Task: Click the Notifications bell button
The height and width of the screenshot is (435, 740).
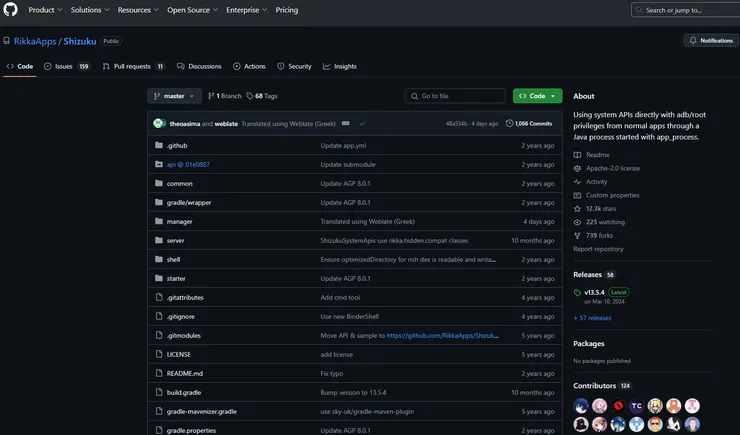Action: coord(711,41)
